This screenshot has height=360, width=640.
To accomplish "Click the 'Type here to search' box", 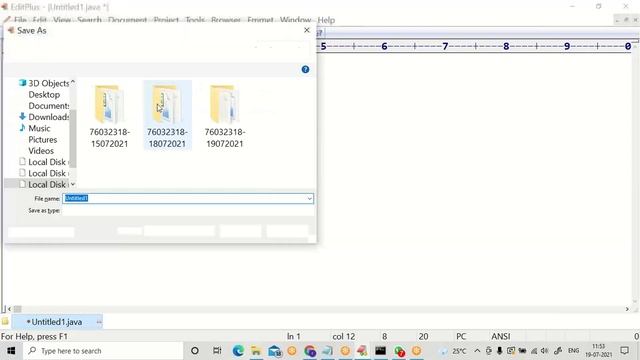I will pyautogui.click(x=104, y=351).
